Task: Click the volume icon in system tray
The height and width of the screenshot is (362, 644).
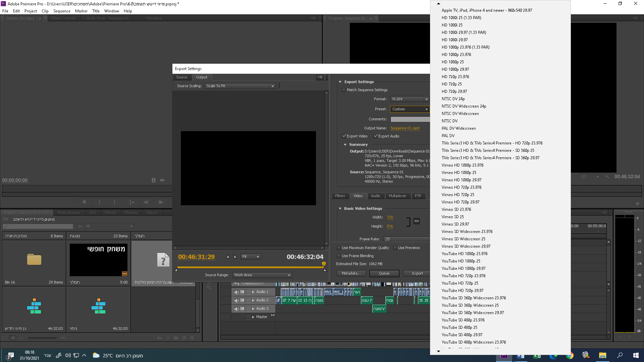Action: (68, 355)
